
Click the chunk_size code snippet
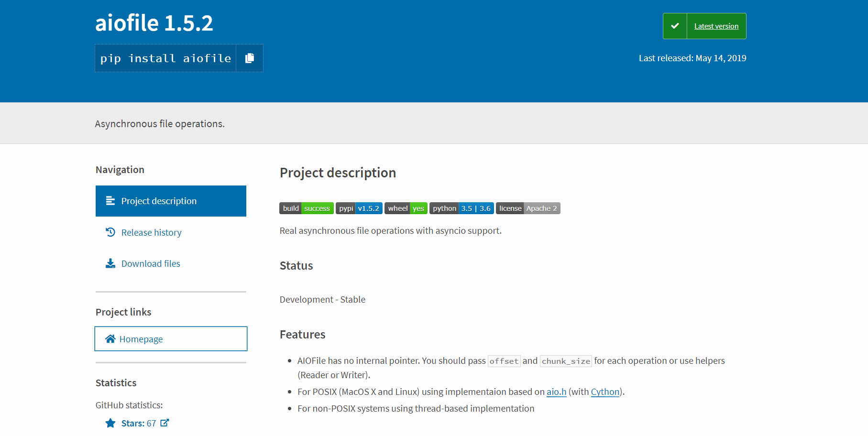click(566, 361)
